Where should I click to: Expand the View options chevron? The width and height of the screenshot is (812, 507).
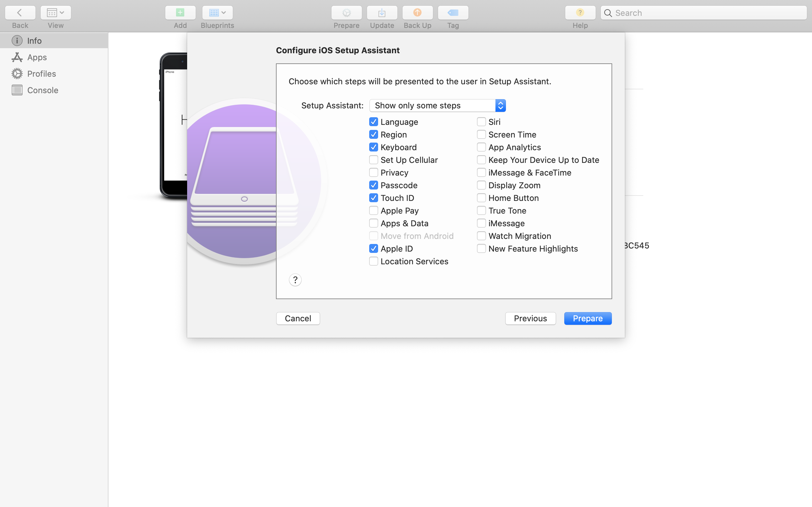point(62,12)
